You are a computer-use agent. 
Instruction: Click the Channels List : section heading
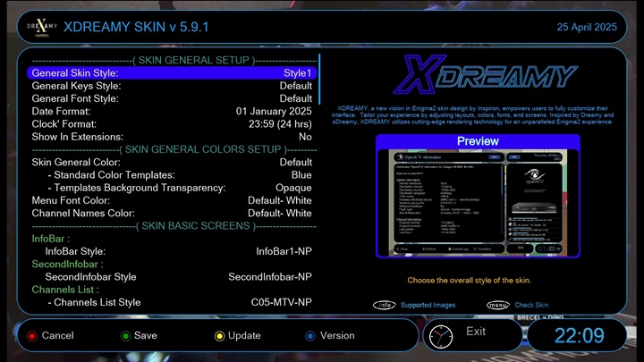tap(65, 290)
